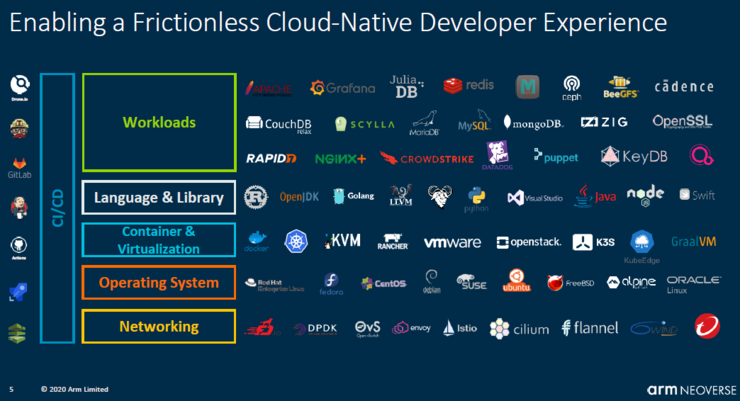Click the Python logo
This screenshot has height=401, width=740.
pos(475,199)
